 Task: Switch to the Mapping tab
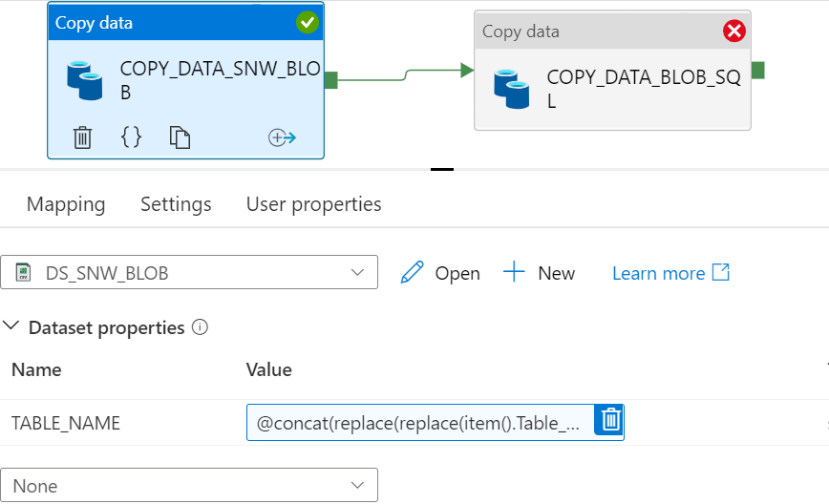tap(66, 204)
